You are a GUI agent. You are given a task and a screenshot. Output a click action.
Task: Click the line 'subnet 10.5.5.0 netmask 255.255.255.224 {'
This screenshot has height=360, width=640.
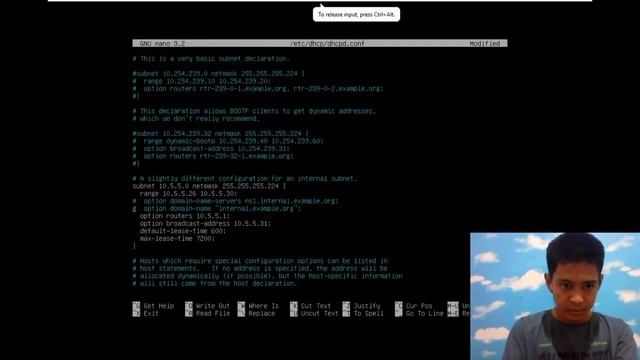[209, 186]
